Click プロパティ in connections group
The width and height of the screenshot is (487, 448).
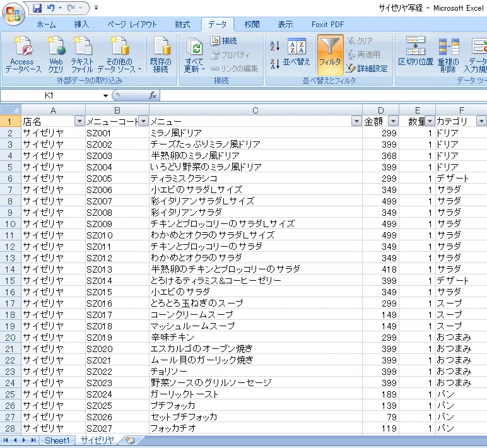230,55
